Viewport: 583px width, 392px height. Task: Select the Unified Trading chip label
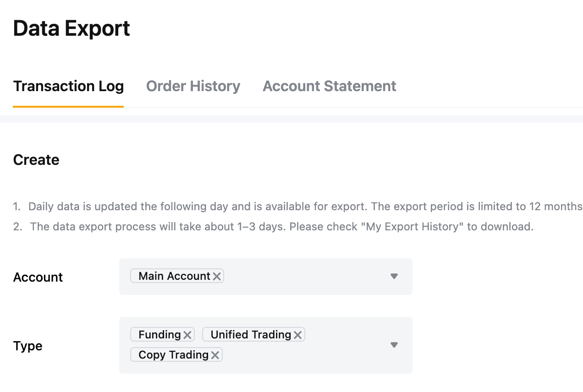[x=251, y=335]
